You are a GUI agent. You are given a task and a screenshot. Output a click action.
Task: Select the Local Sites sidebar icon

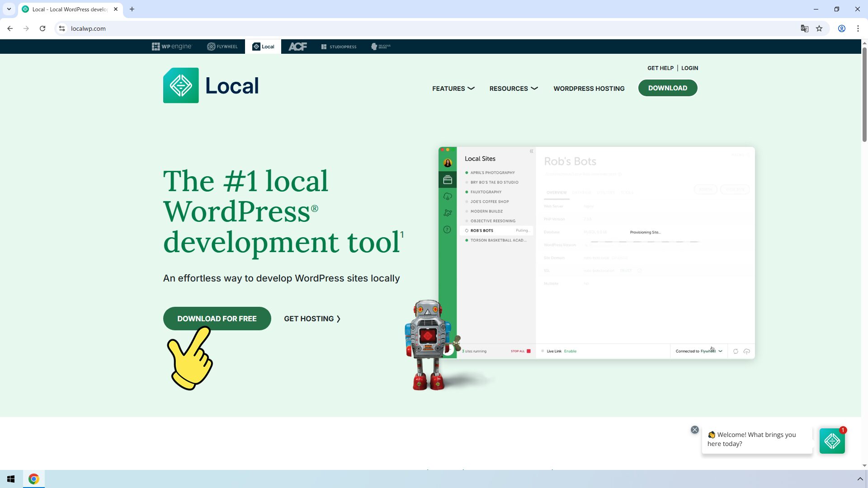click(448, 180)
